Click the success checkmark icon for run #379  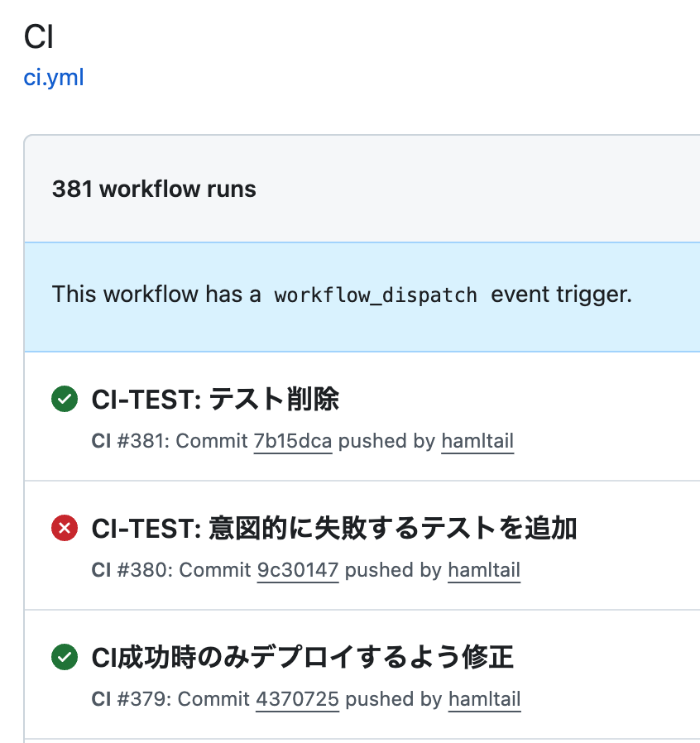[64, 658]
